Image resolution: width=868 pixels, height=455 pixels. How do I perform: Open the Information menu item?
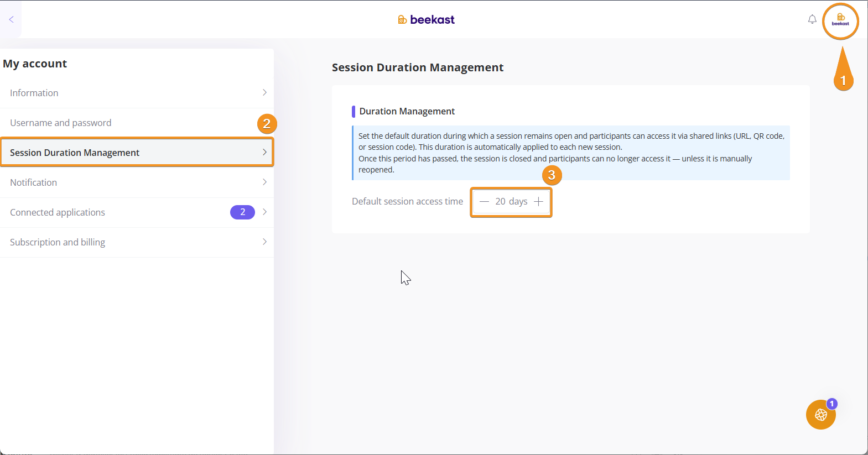pos(34,93)
